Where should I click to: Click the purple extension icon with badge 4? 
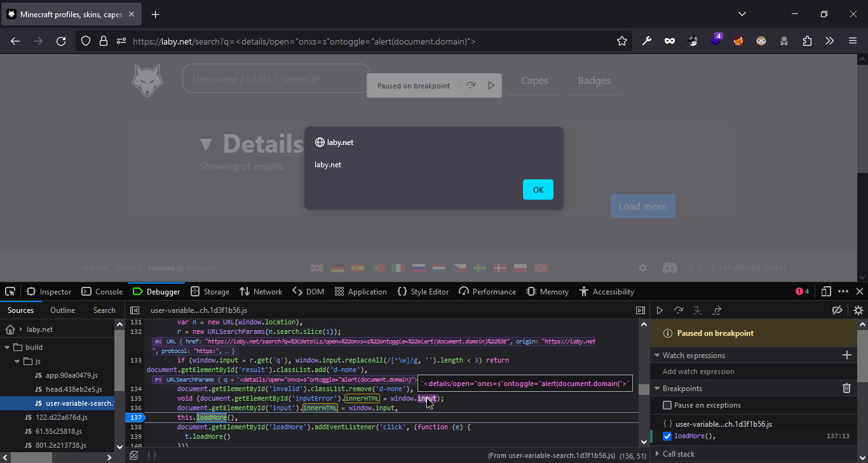point(716,40)
